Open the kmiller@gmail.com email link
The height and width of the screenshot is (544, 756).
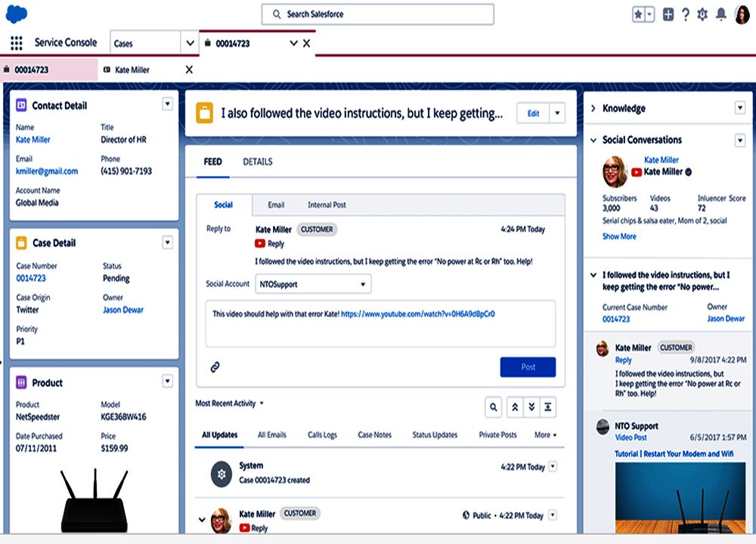[x=47, y=172]
